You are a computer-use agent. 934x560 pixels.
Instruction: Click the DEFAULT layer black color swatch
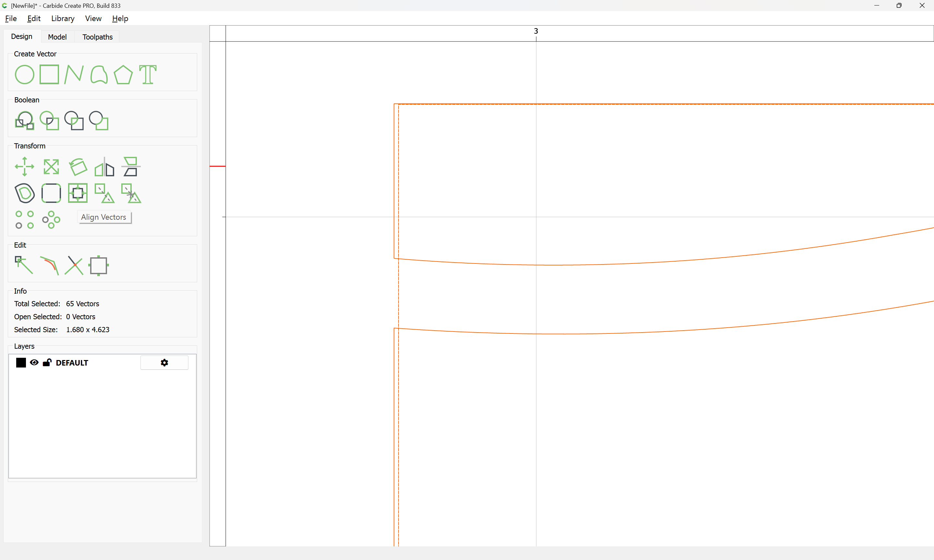click(x=21, y=363)
